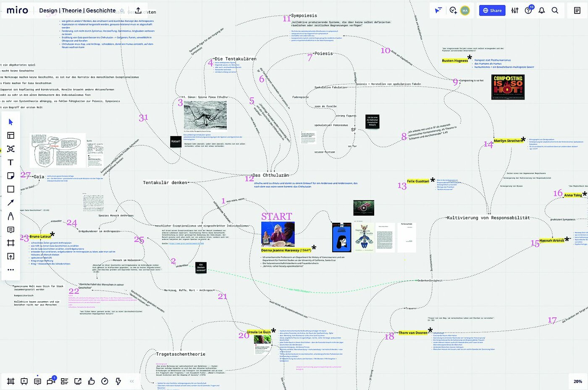
Task: Open more tools (three dots)
Action: click(11, 270)
